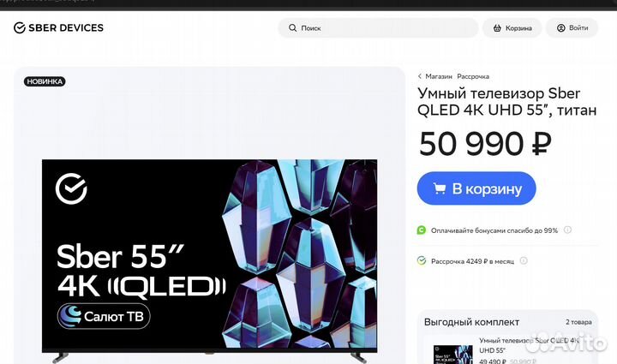617x364 pixels.
Task: Open info icon next to bonus payment
Action: coord(567,230)
